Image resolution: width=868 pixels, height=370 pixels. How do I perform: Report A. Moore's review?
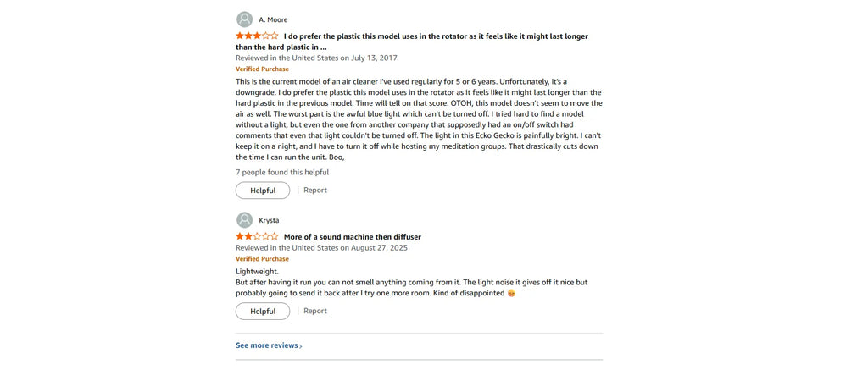315,191
